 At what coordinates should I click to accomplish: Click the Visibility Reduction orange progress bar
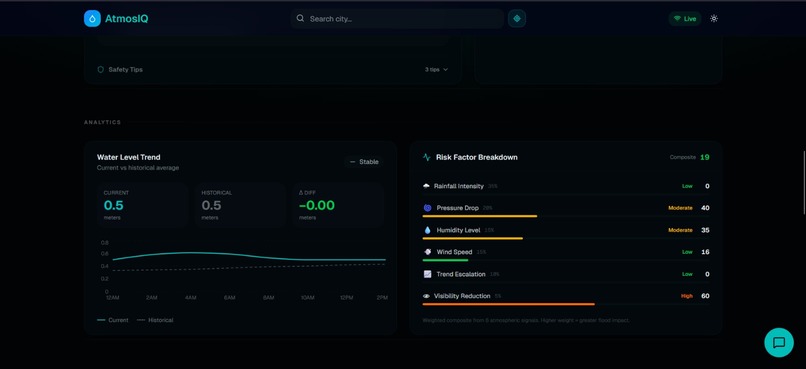coord(508,304)
